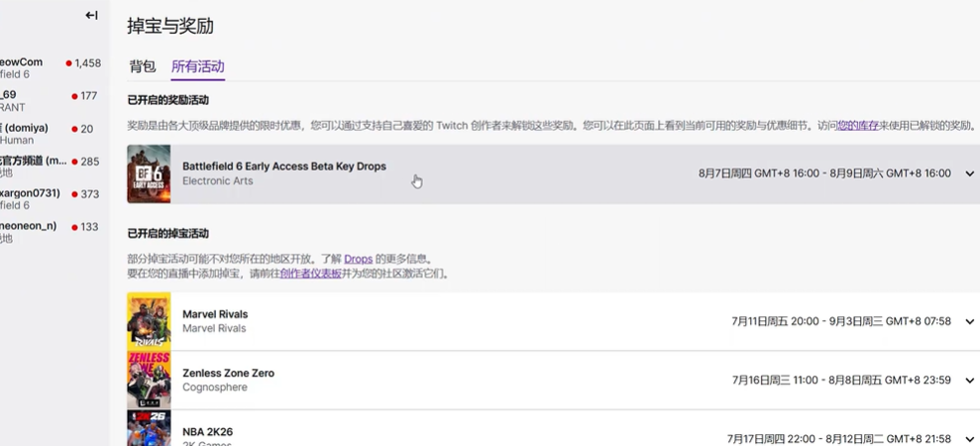This screenshot has width=980, height=446.
Task: Open sidebar channel with 1,458 viewers
Action: [51, 68]
